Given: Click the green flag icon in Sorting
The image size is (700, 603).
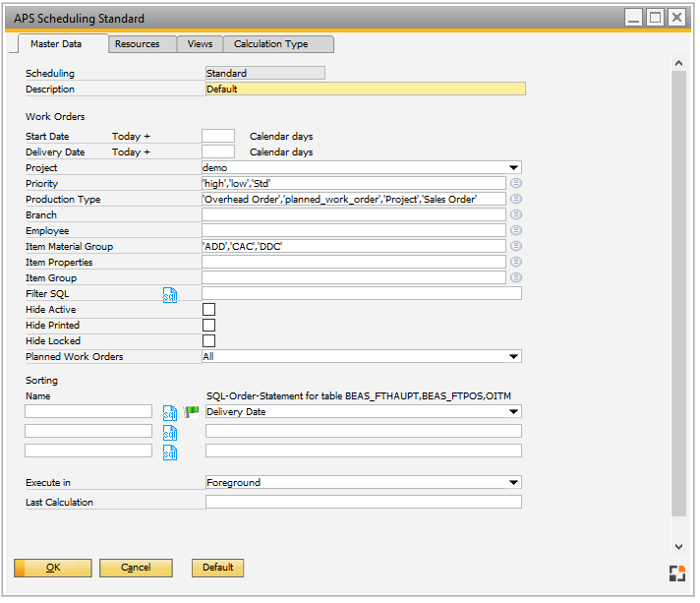Looking at the screenshot, I should (191, 412).
